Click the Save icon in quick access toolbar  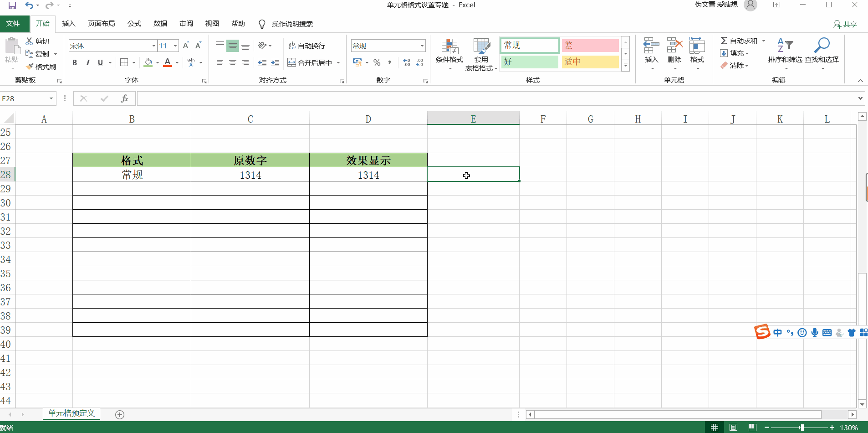[12, 5]
